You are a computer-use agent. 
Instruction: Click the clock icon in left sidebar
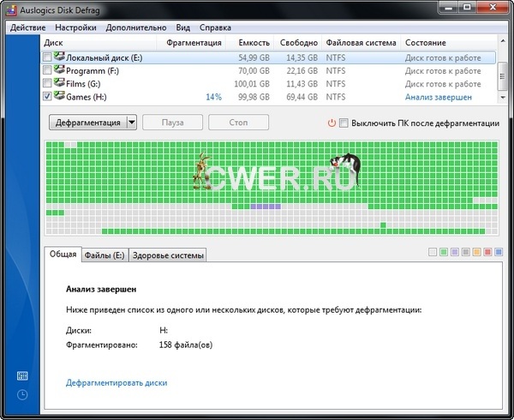[21, 395]
